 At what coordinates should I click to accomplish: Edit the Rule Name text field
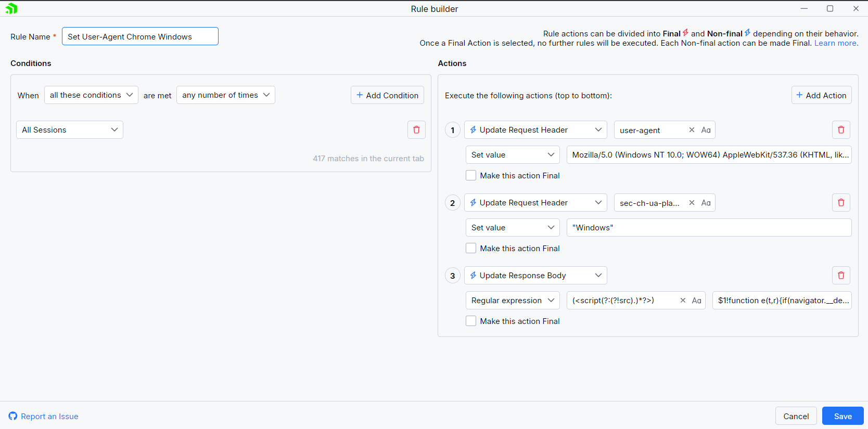point(140,36)
